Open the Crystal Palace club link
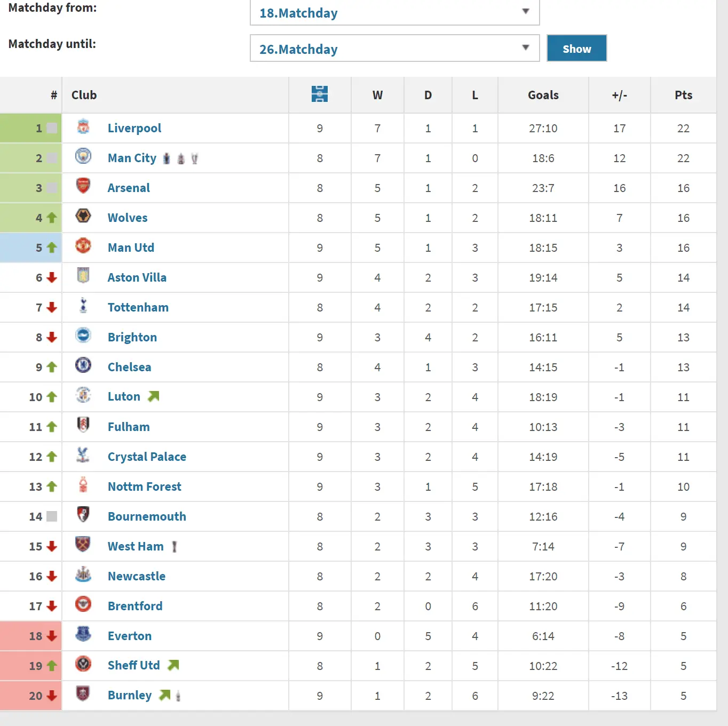 [147, 457]
